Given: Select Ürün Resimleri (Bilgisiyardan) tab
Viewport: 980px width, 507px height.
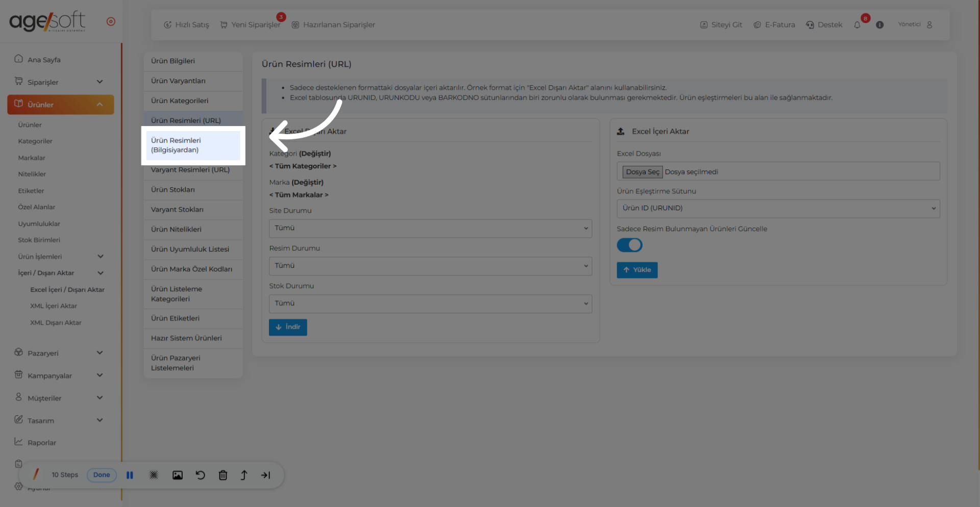Looking at the screenshot, I should click(x=193, y=145).
